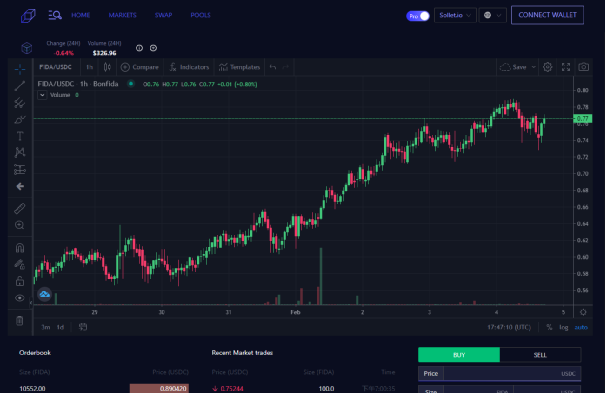Image resolution: width=605 pixels, height=393 pixels.
Task: Open the Sollet.io wallet dropdown
Action: click(x=455, y=15)
